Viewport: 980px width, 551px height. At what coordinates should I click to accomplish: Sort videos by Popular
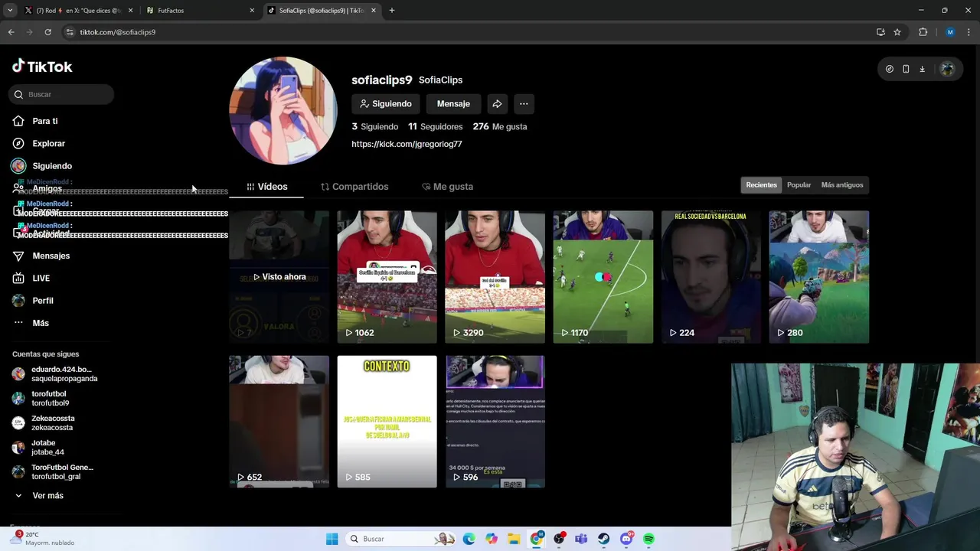pos(799,185)
